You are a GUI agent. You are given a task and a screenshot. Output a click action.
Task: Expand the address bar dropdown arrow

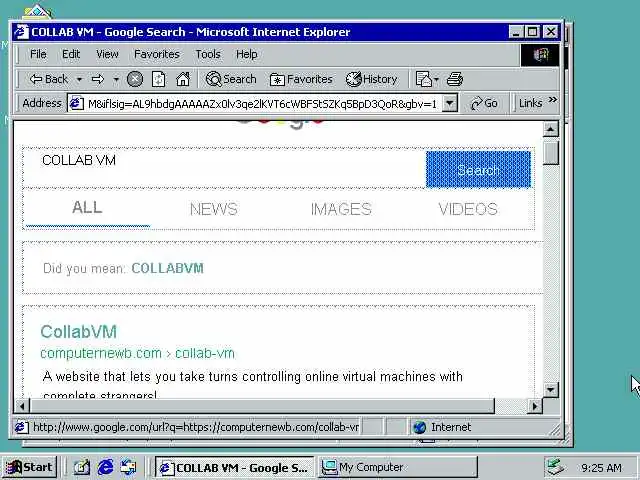pos(449,104)
